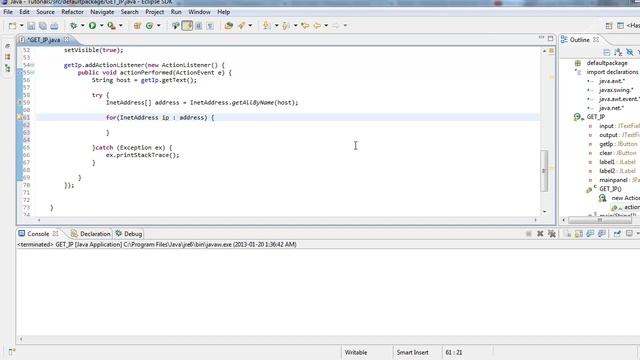
Task: Click the New file toolbar icon
Action: [x=12, y=26]
